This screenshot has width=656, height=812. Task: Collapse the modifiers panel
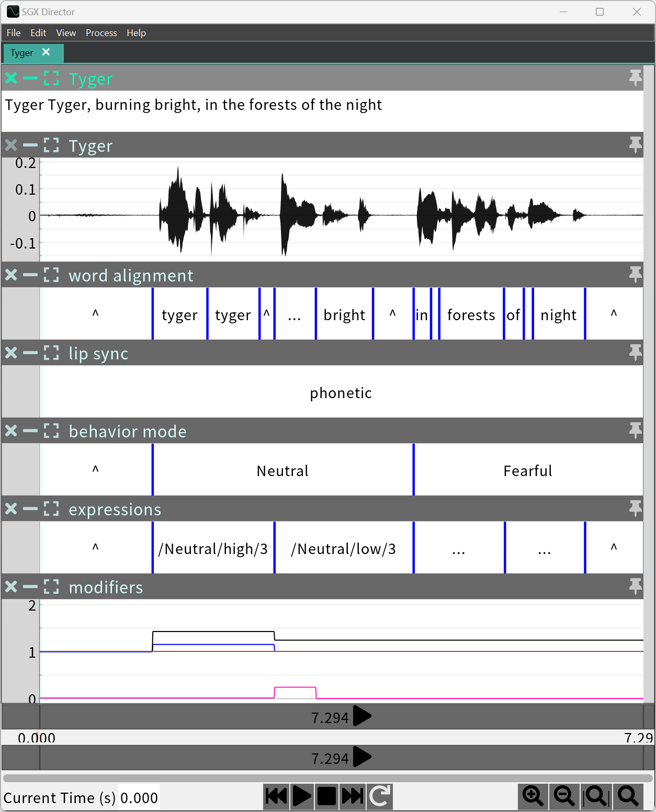30,586
